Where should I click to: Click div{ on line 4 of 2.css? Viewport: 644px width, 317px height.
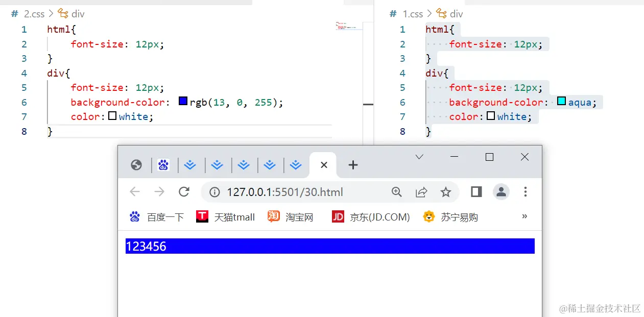[59, 73]
